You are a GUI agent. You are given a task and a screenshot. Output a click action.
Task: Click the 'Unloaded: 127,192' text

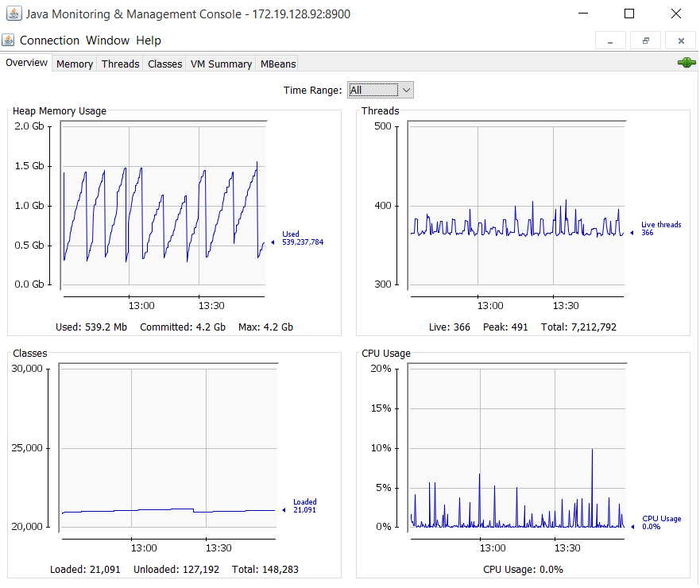(176, 569)
